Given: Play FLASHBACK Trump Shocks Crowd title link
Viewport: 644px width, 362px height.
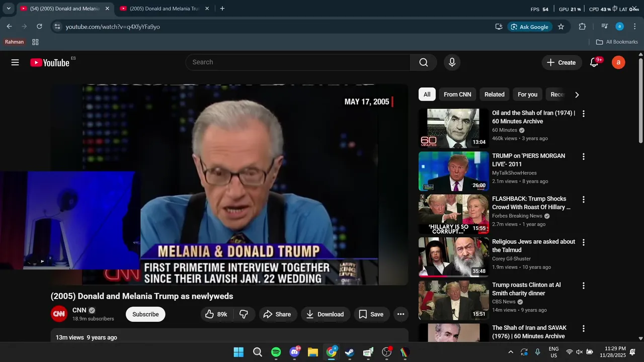Looking at the screenshot, I should [x=531, y=203].
